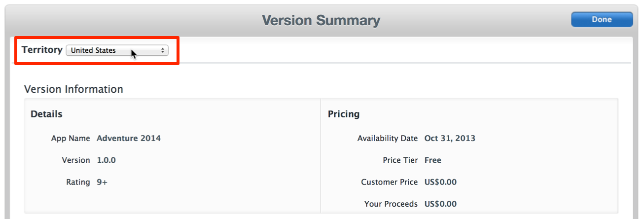Click the Your Proceeds label

click(391, 204)
